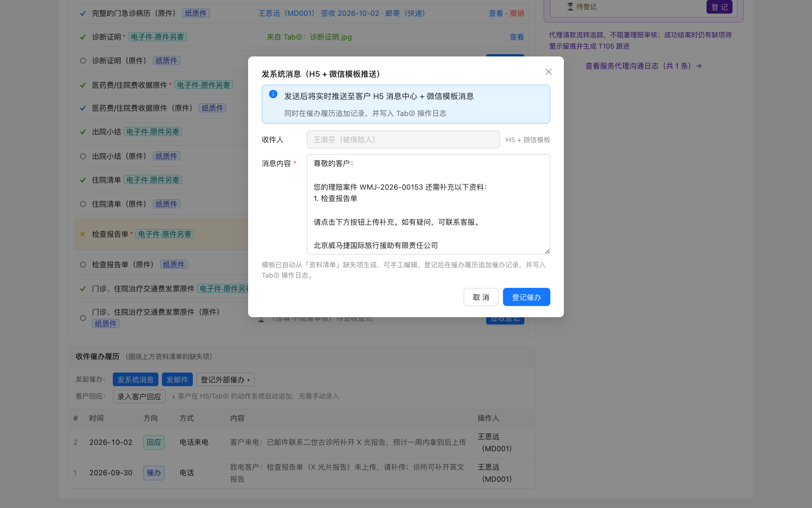Click 发系统消息 button in 收件催办履历

point(135,380)
